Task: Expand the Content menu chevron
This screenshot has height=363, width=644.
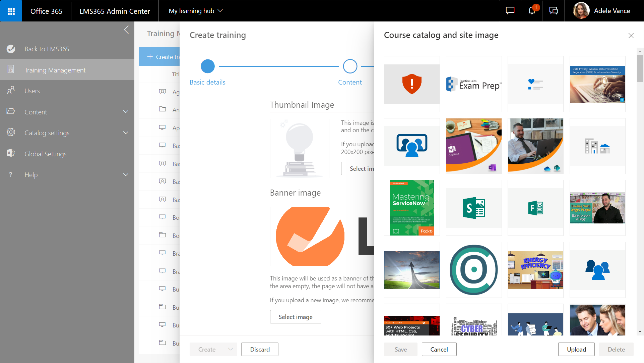Action: (126, 112)
